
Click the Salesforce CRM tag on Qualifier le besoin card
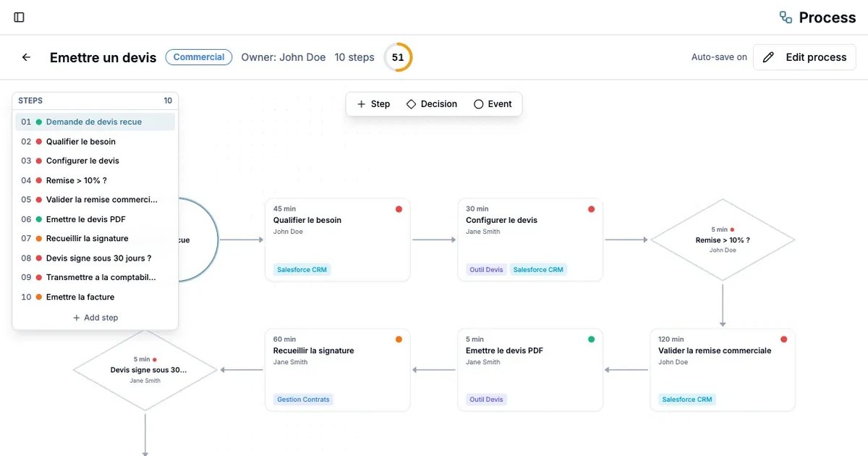click(x=302, y=270)
